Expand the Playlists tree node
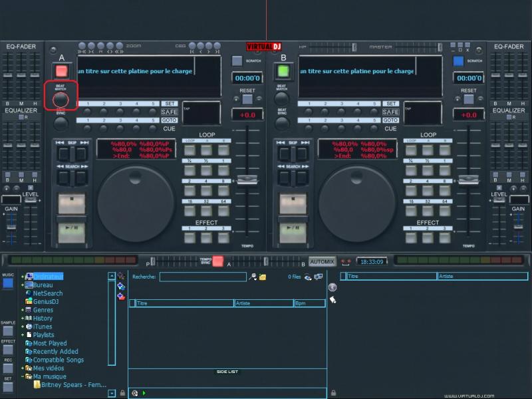This screenshot has width=532, height=399. (22, 335)
